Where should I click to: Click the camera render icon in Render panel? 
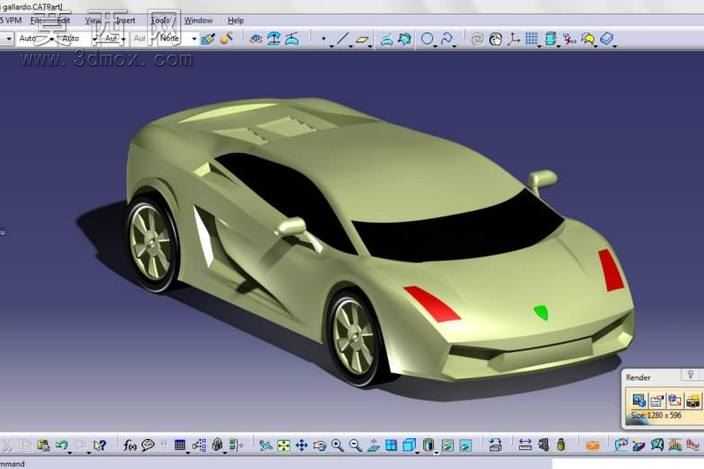(693, 399)
